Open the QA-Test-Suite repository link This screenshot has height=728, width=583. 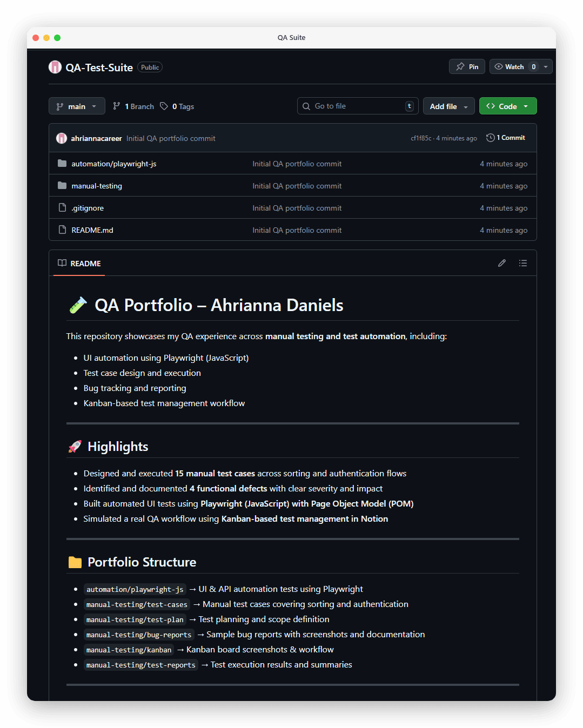(x=99, y=67)
